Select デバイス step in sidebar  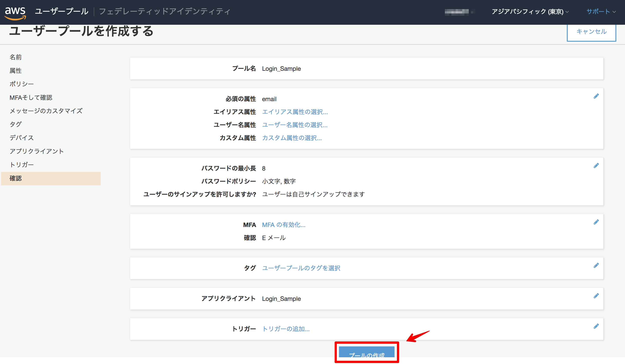tap(21, 138)
